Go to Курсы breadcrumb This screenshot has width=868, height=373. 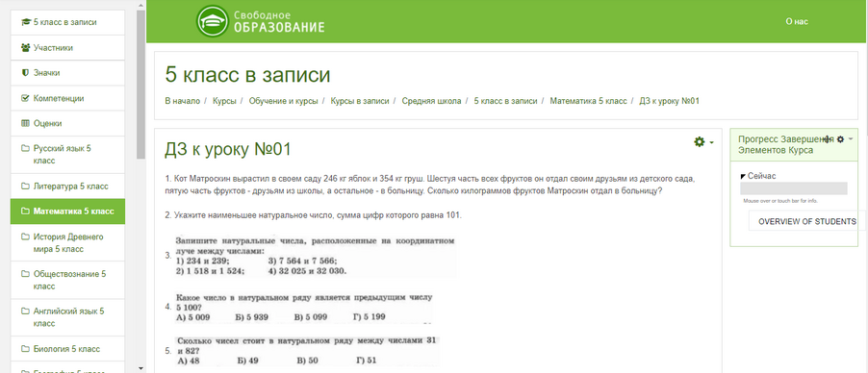(x=224, y=101)
